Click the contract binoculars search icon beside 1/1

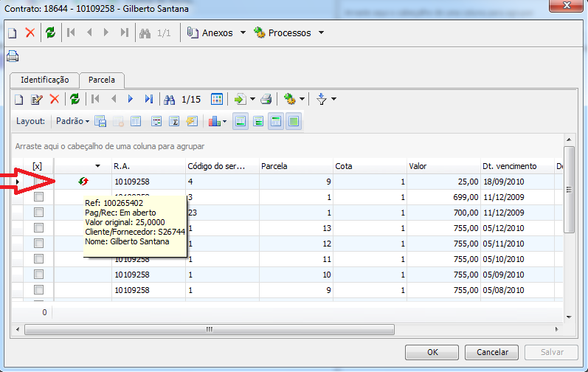145,33
